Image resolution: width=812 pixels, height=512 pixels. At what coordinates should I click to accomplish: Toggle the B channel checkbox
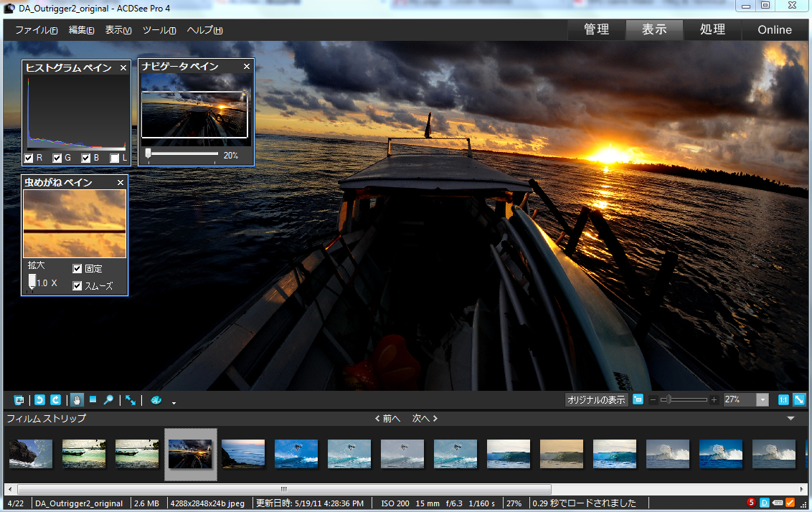point(86,158)
